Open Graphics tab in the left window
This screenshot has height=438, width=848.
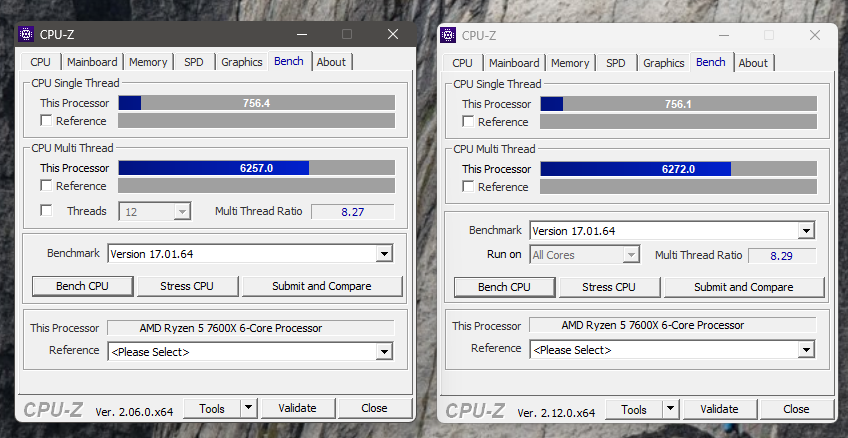click(242, 62)
